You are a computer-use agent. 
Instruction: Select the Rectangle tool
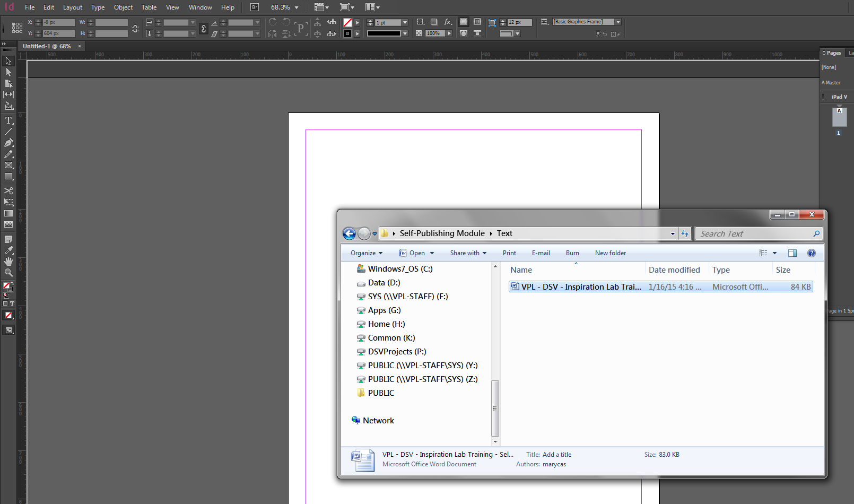(x=8, y=177)
